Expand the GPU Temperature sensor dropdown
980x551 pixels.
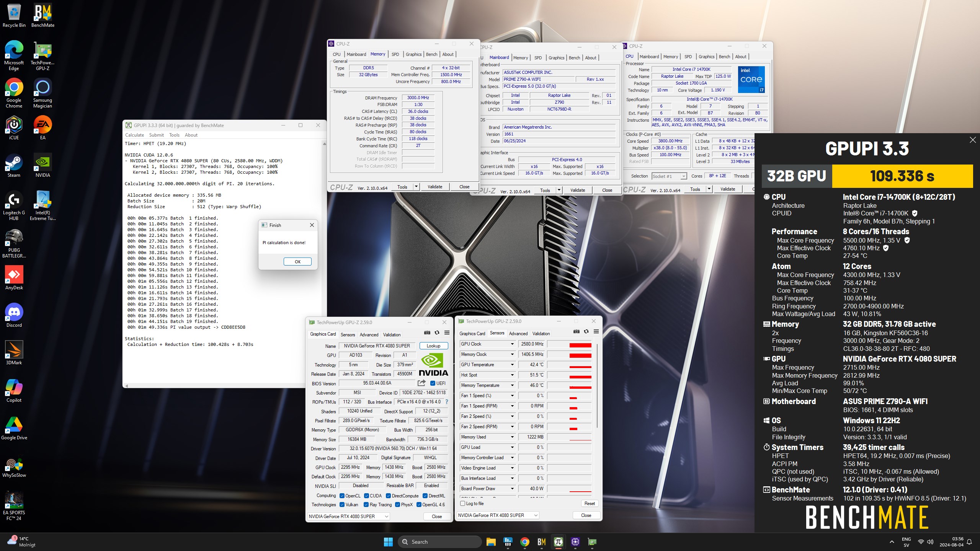coord(512,365)
